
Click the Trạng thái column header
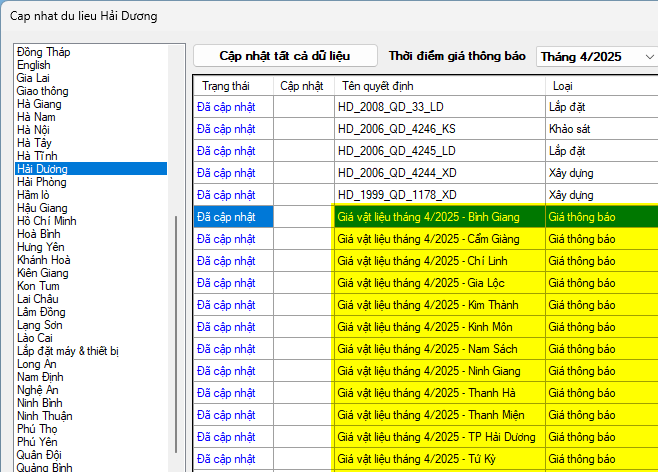[x=233, y=86]
